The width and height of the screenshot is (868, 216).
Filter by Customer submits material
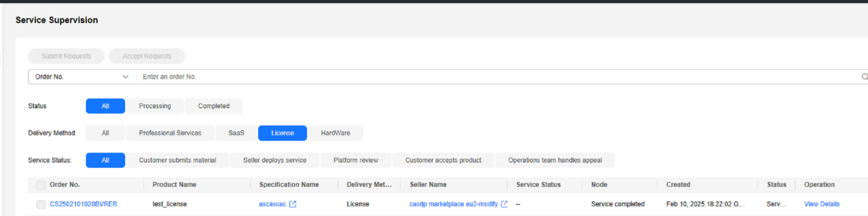point(177,160)
